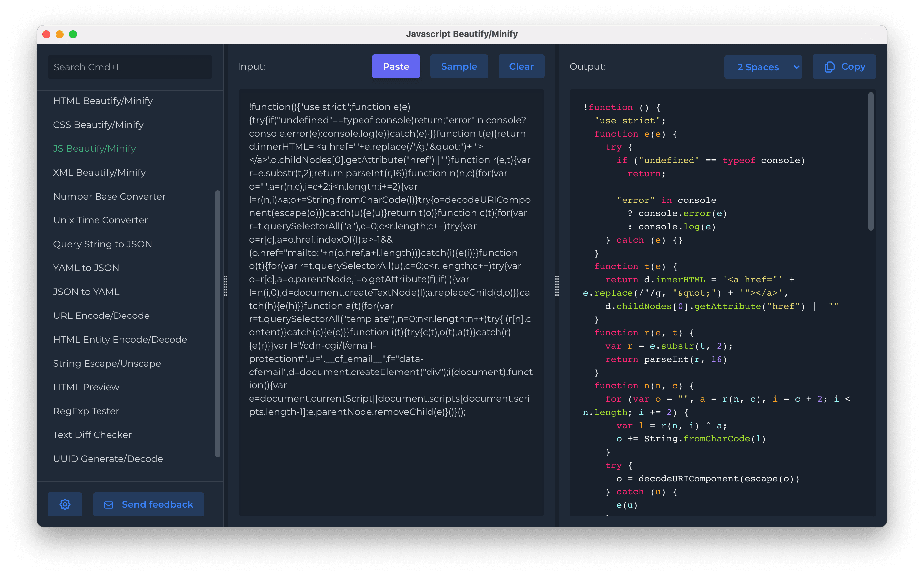This screenshot has height=576, width=924.
Task: Open Unix Time Converter
Action: (100, 220)
